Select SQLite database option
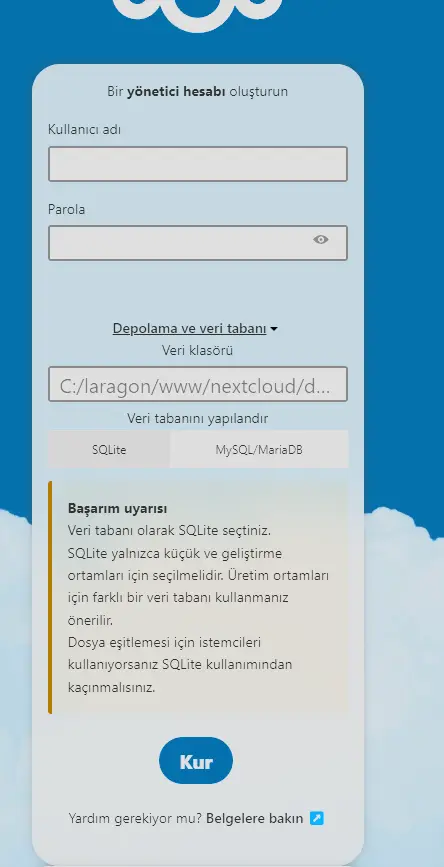 click(109, 450)
